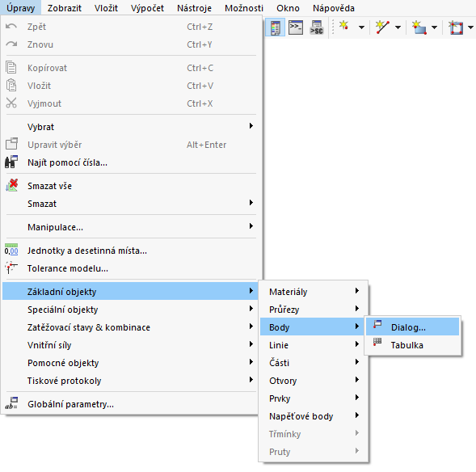Open the Průřezy submenu

(314, 310)
